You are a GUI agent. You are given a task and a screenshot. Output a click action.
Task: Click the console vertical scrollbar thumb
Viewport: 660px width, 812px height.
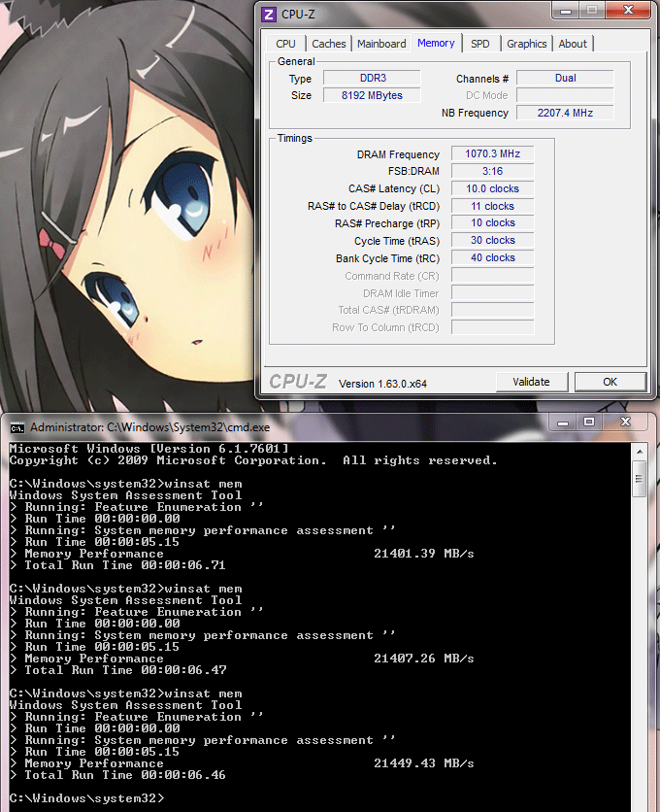[640, 478]
